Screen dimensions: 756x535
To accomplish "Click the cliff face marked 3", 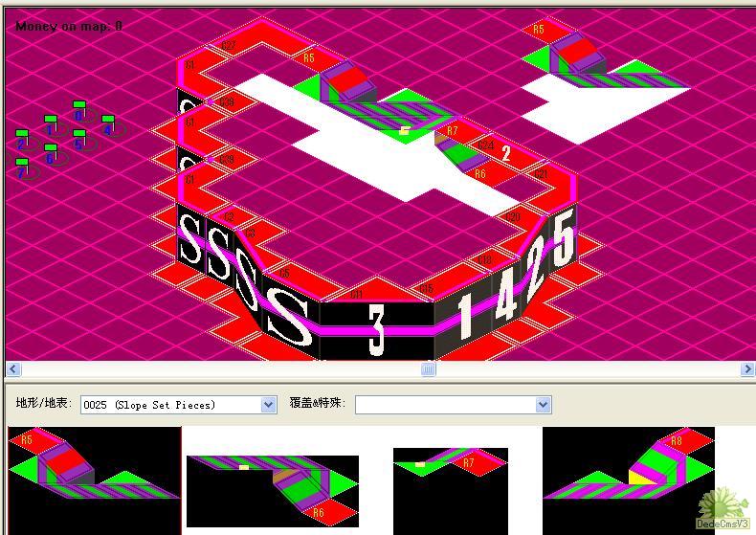I will [x=376, y=330].
